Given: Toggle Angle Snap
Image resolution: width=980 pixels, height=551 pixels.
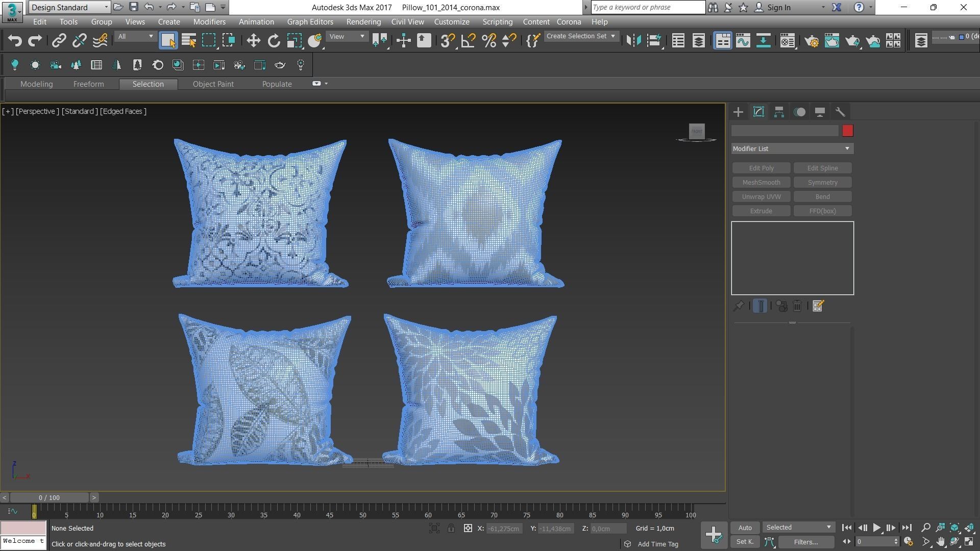Looking at the screenshot, I should click(x=468, y=41).
